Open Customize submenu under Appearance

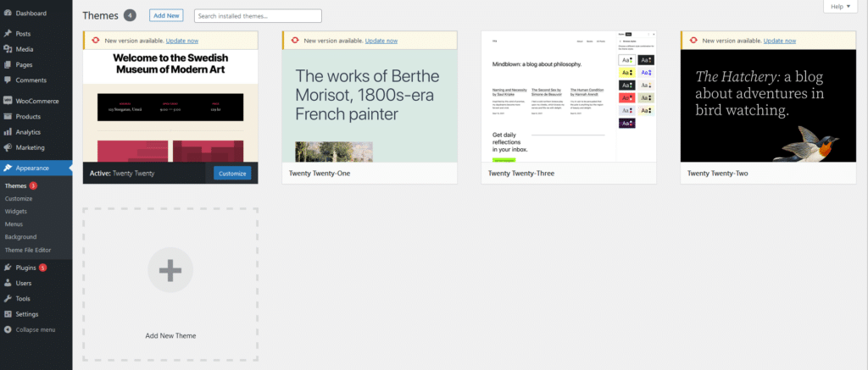point(19,199)
